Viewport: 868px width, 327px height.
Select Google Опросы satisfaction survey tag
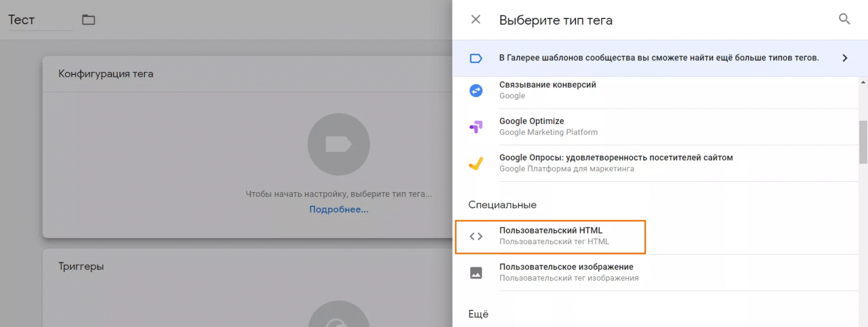655,163
